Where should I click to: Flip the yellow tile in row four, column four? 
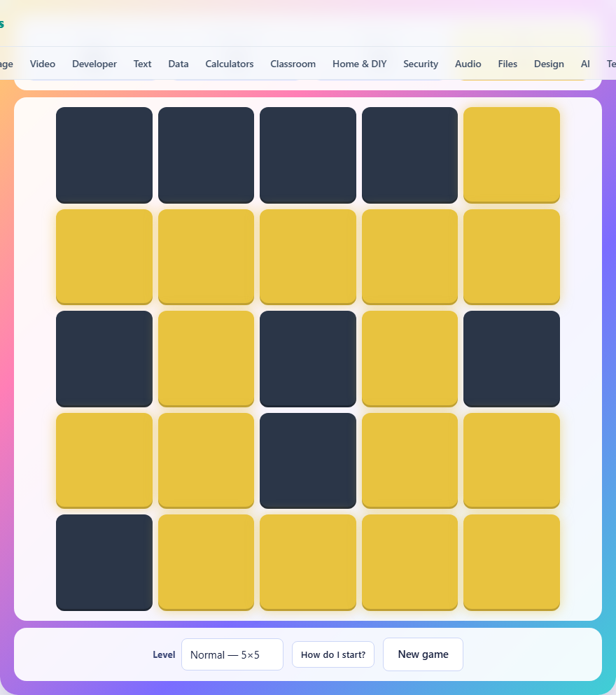pos(410,461)
